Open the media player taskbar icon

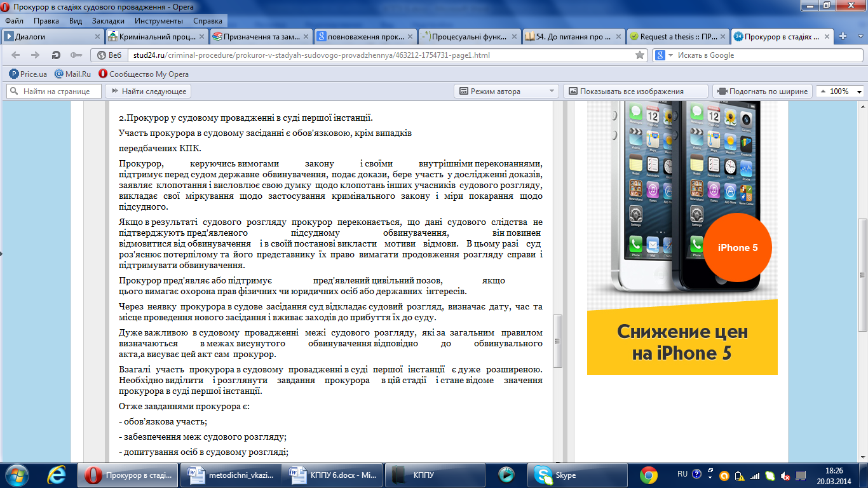tap(506, 475)
